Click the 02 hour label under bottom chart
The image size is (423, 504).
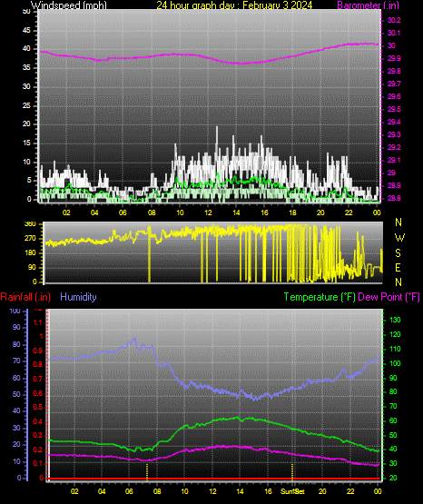tap(74, 491)
